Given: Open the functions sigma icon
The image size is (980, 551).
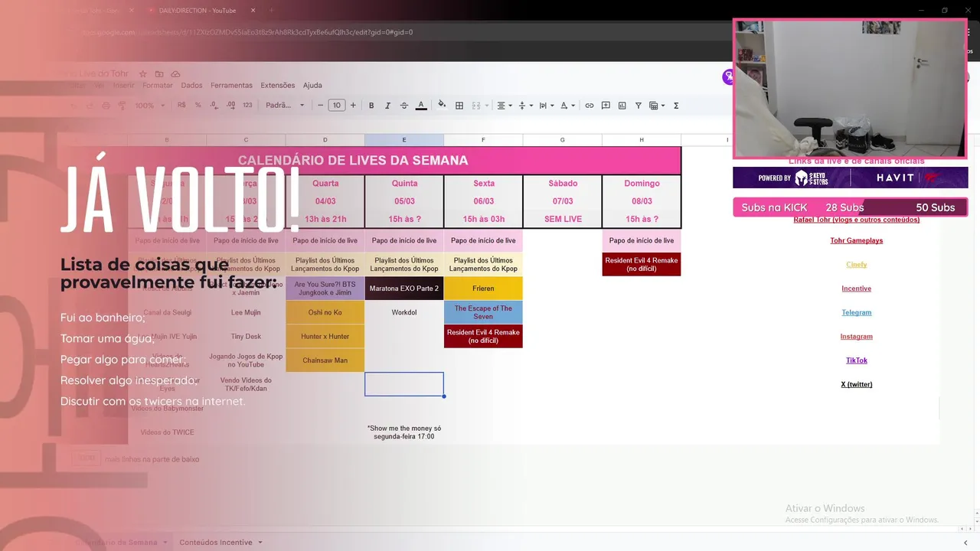Looking at the screenshot, I should (x=676, y=106).
